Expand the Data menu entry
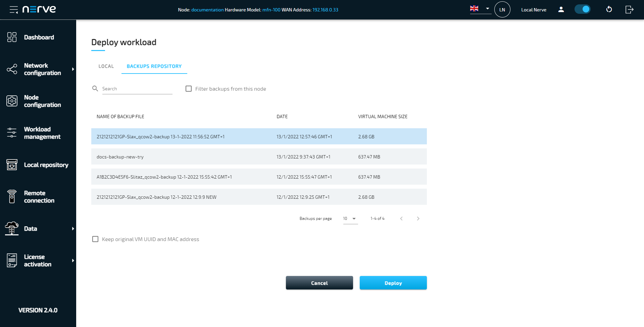The image size is (644, 327). point(30,228)
